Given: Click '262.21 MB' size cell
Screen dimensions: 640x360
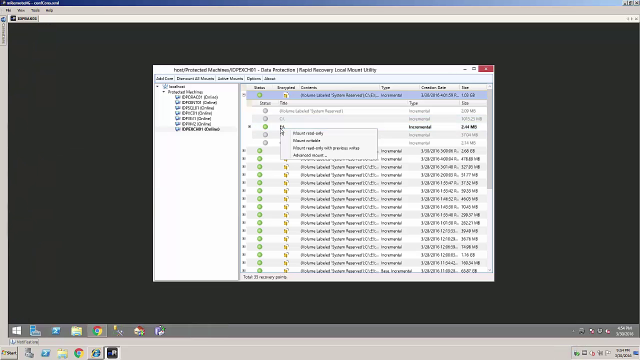Looking at the screenshot, I should point(471,223).
